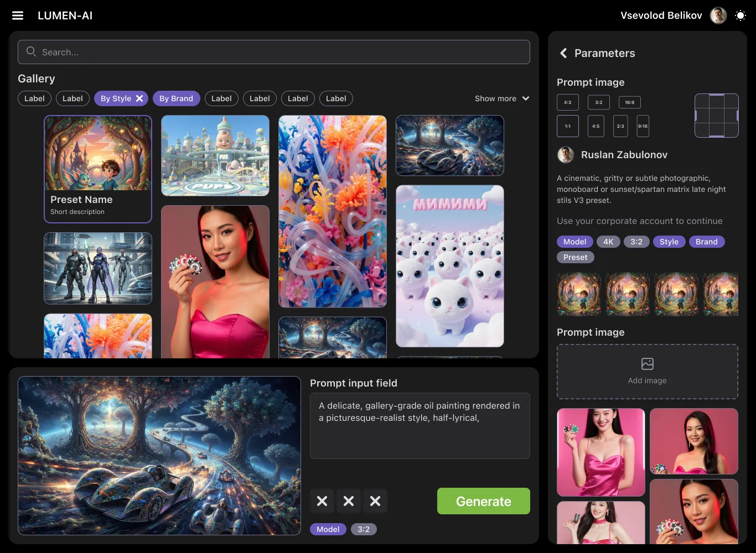This screenshot has height=553, width=756.
Task: Click the By Style filter label
Action: pyautogui.click(x=116, y=98)
